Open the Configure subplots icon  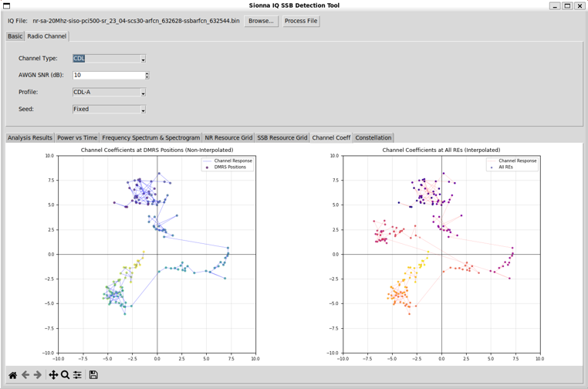pyautogui.click(x=77, y=375)
